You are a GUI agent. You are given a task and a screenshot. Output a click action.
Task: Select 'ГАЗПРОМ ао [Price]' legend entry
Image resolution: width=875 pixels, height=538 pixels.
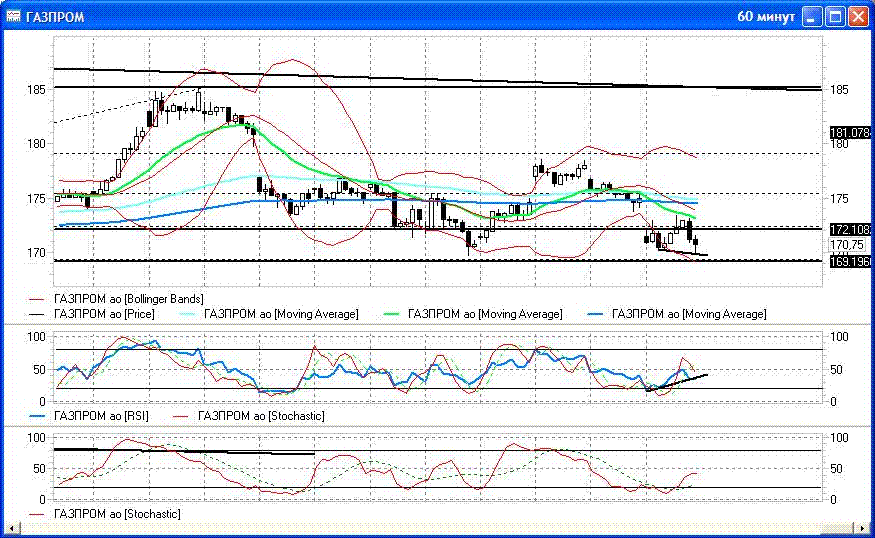click(x=104, y=314)
